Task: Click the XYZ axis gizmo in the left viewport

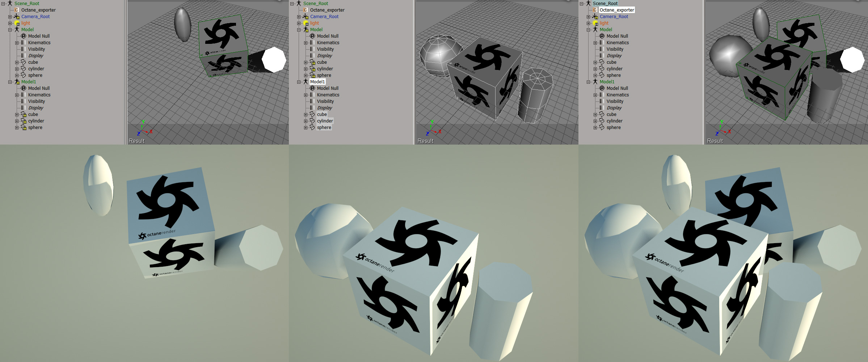Action: point(144,128)
